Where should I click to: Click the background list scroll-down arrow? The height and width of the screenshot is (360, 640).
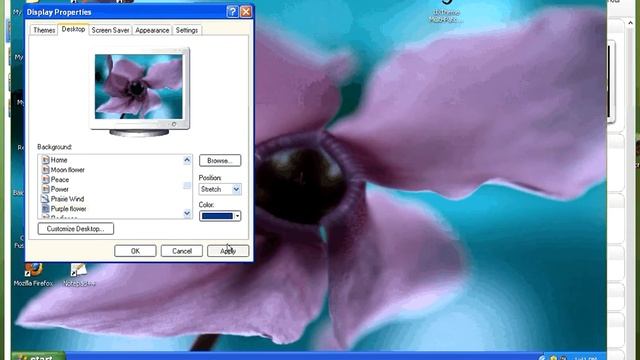tap(187, 213)
